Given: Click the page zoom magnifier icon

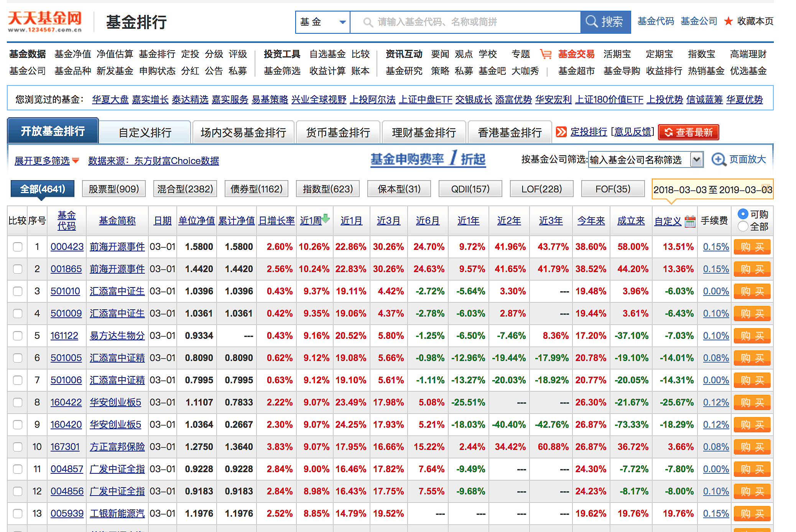Looking at the screenshot, I should [719, 159].
